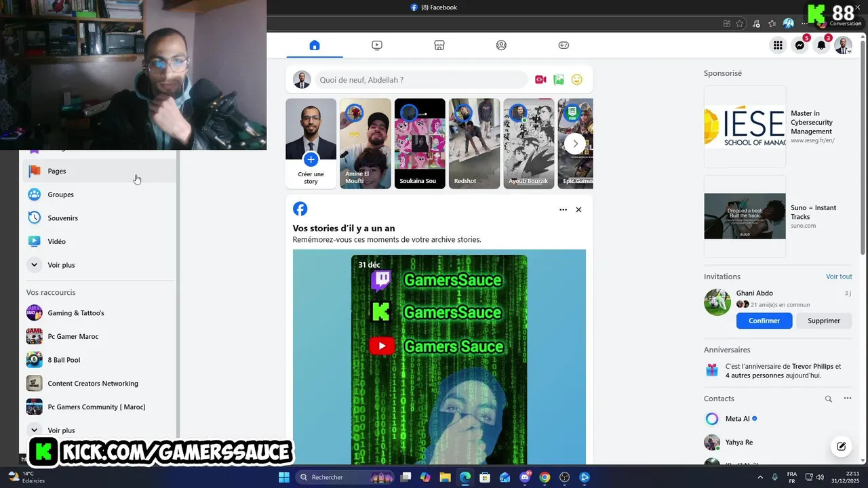Open Content Creators Networking shortcut

click(x=100, y=384)
